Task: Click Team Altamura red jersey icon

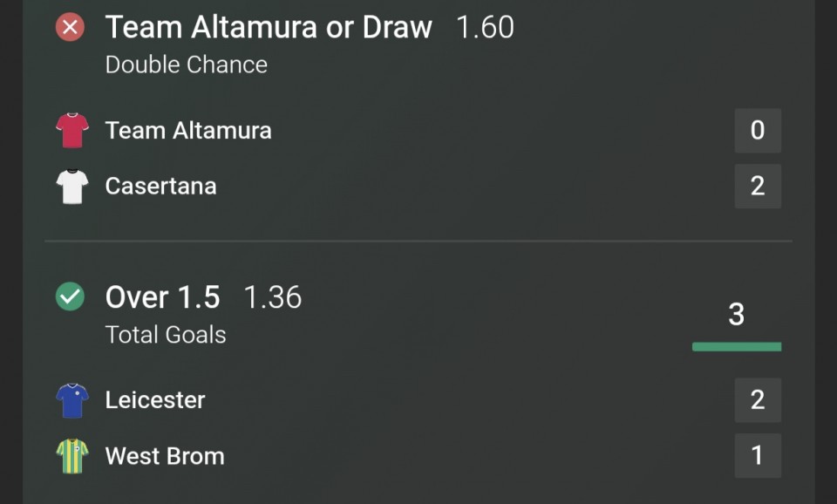Action: tap(72, 131)
